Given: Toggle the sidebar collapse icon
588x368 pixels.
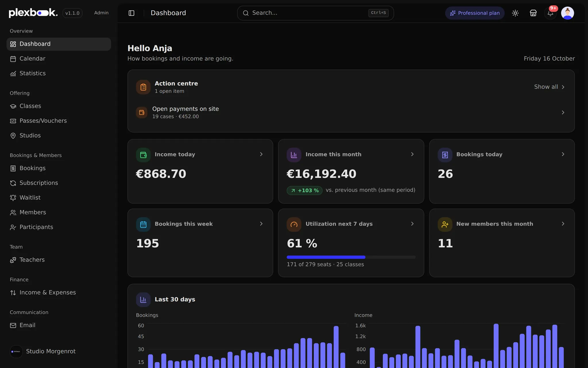Looking at the screenshot, I should (x=131, y=13).
